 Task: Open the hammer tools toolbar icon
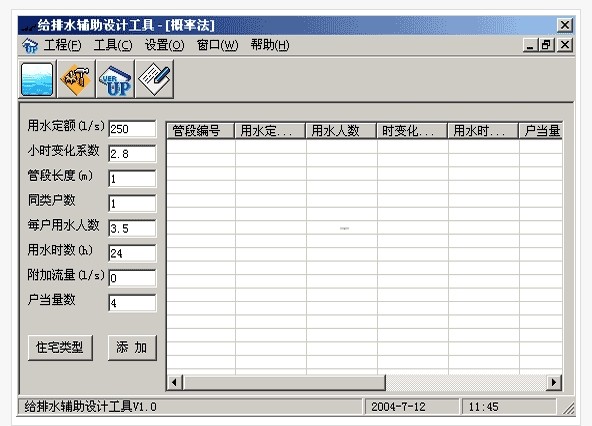coord(76,79)
